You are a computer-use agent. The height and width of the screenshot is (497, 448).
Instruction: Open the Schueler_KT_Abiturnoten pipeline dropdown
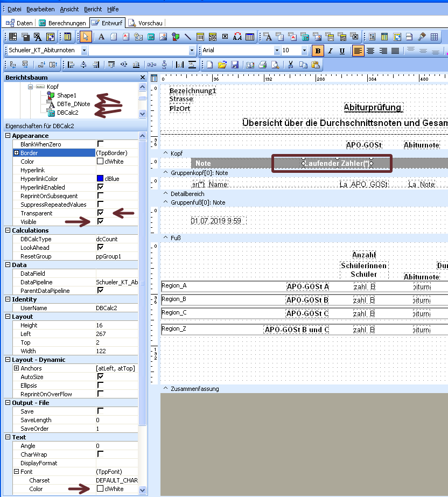84,50
